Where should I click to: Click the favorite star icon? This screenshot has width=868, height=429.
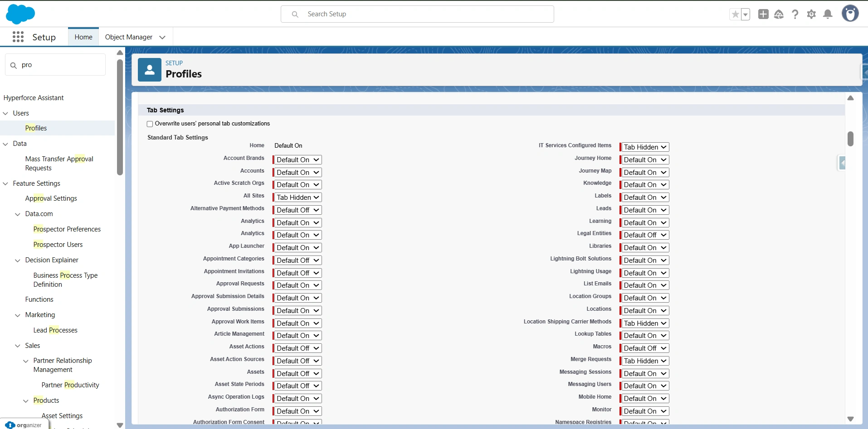[735, 14]
